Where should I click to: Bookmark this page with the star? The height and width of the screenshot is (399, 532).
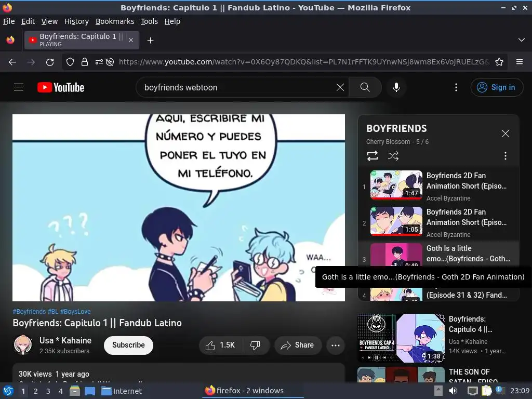point(499,62)
